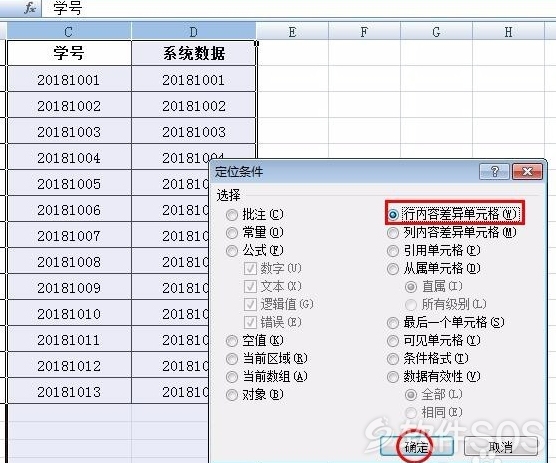Click the dialog help question mark button

coord(495,172)
